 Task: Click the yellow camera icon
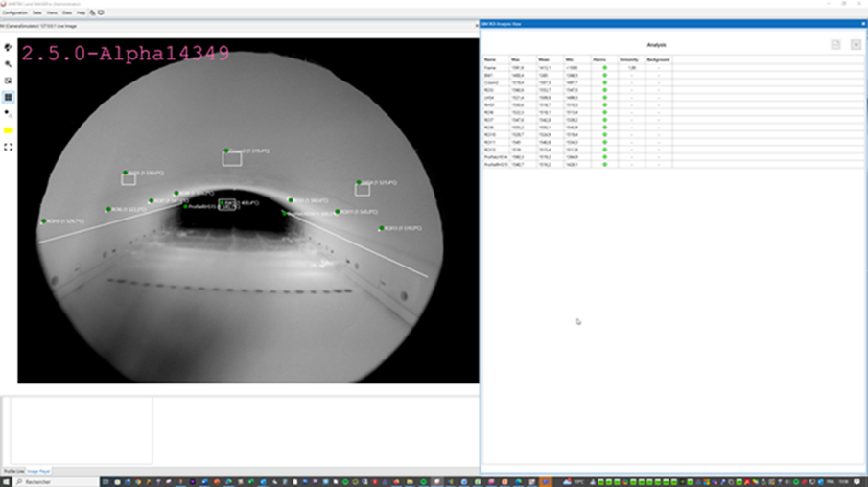pos(8,130)
